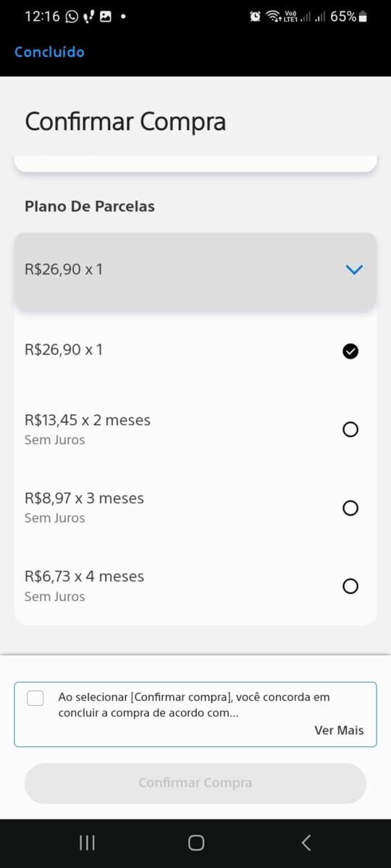391x868 pixels.
Task: Choose R$8,97 x 3 meses radio button
Action: pos(350,508)
